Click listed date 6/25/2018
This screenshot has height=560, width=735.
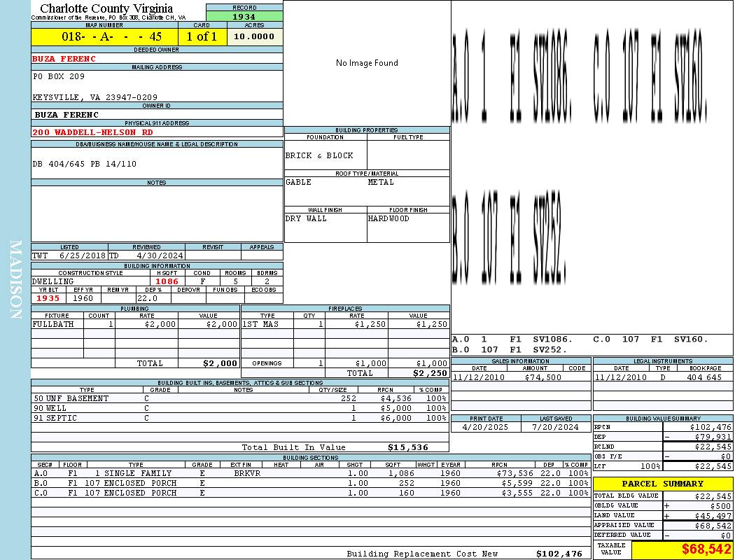click(x=83, y=256)
